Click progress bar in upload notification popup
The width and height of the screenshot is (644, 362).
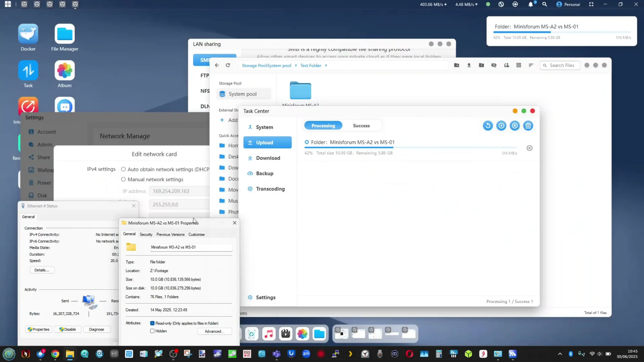[562, 32]
